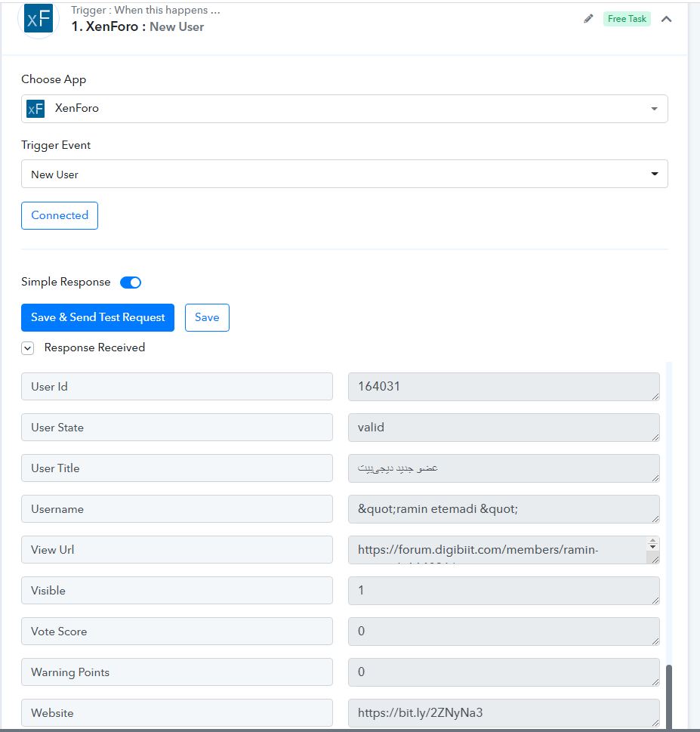The image size is (700, 732).
Task: Click the pencil edit icon in the header
Action: 588,19
